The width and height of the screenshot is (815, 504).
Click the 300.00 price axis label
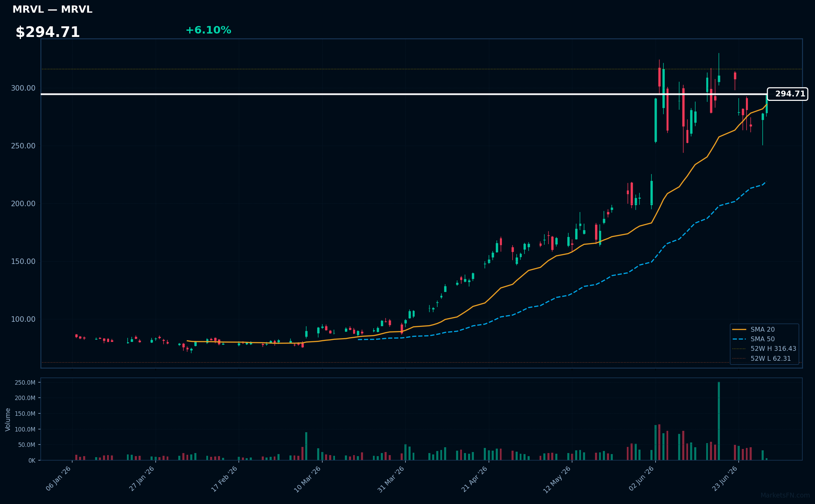[x=23, y=88]
